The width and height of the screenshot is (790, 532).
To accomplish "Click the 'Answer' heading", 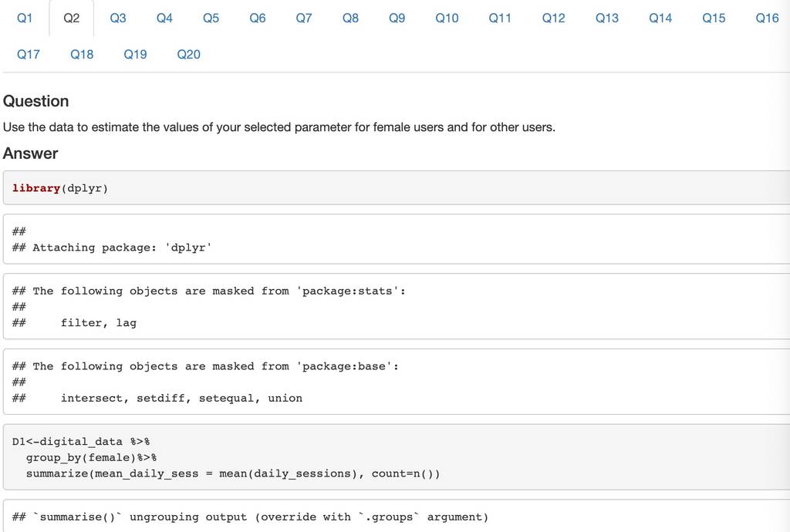I will [30, 153].
